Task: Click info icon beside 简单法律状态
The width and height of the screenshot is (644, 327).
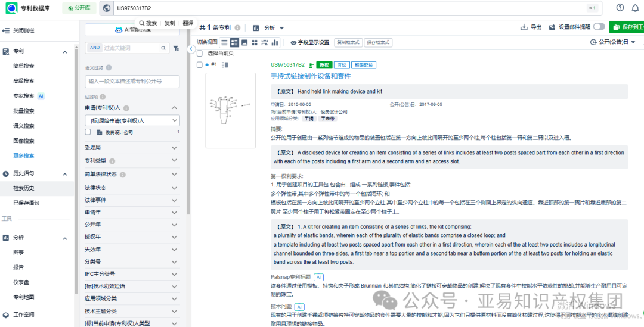Action: [122, 175]
